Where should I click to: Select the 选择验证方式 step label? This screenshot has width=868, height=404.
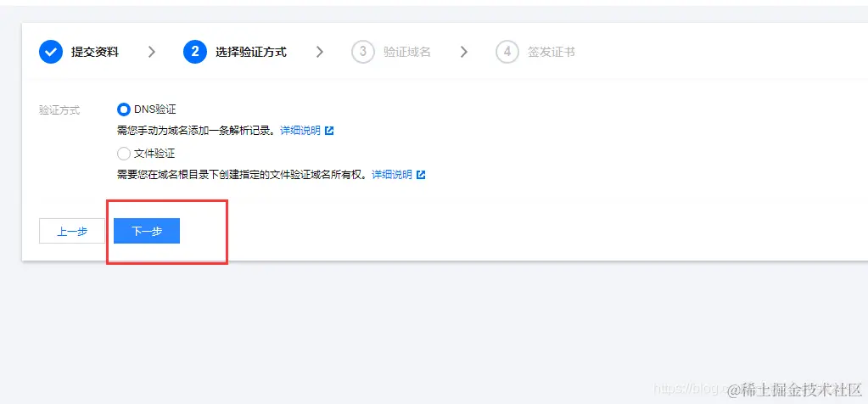coord(251,53)
